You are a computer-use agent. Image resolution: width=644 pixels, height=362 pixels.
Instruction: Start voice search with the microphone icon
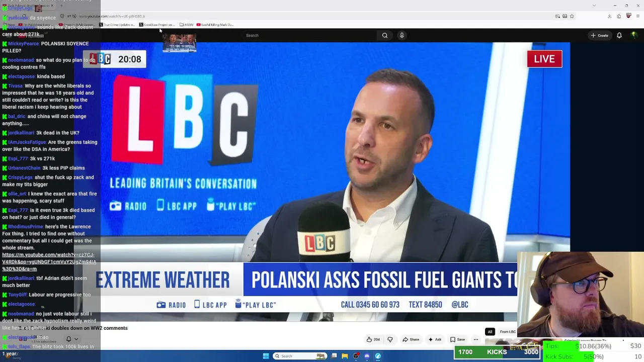pyautogui.click(x=401, y=35)
